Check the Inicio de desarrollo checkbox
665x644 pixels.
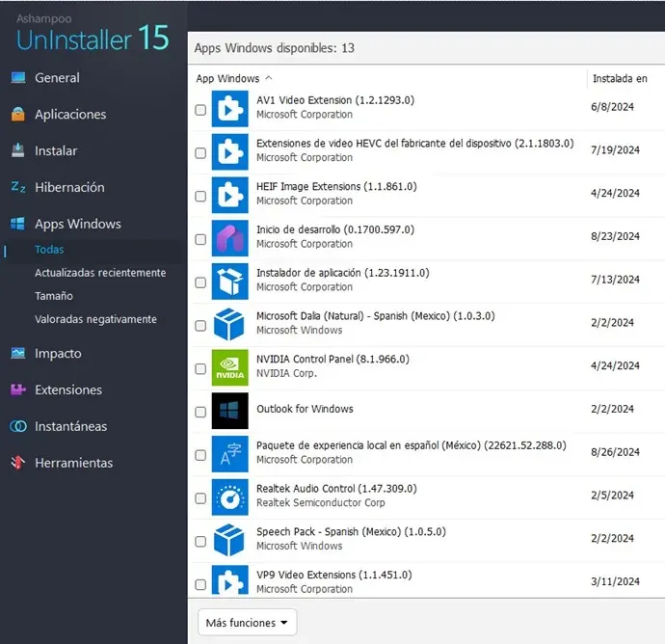point(200,239)
